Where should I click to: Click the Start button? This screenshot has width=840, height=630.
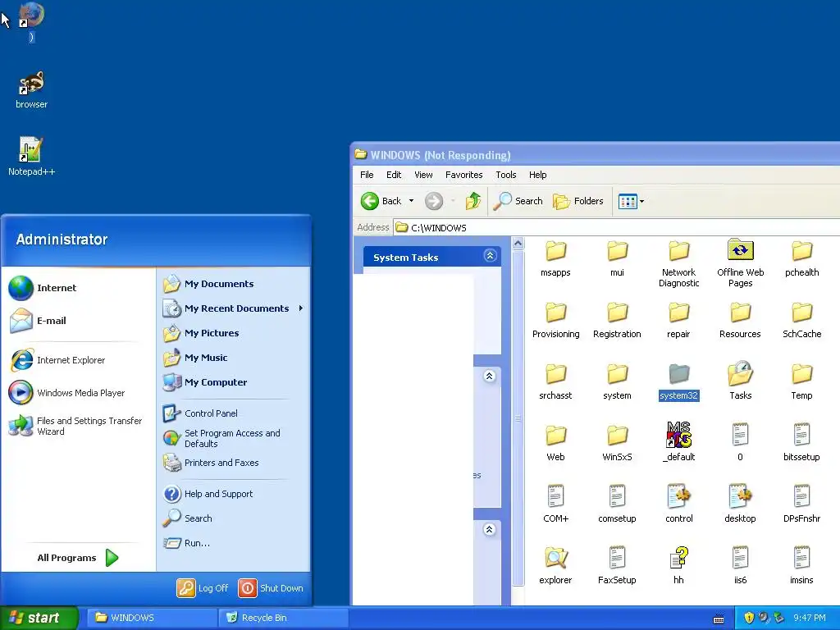coord(39,618)
